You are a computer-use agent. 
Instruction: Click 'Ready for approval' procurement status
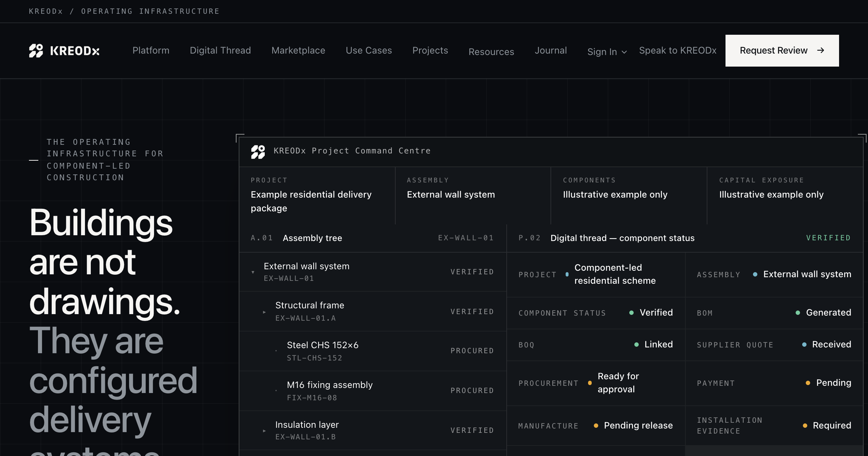618,383
